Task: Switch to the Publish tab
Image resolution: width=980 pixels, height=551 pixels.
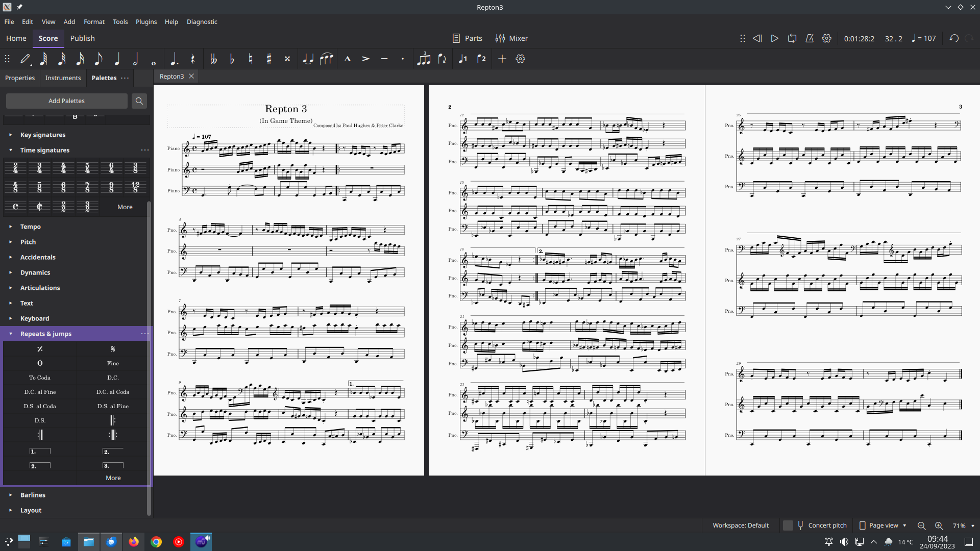Action: coord(82,38)
